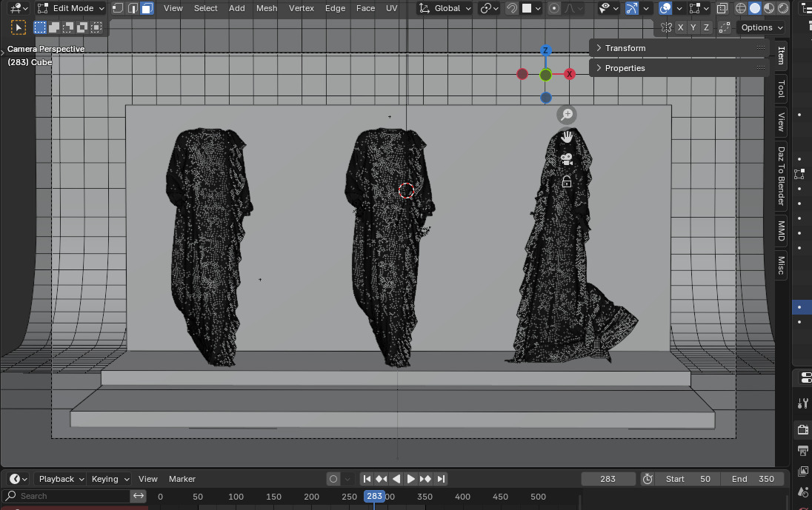Set selection mode to new selection

[x=40, y=27]
